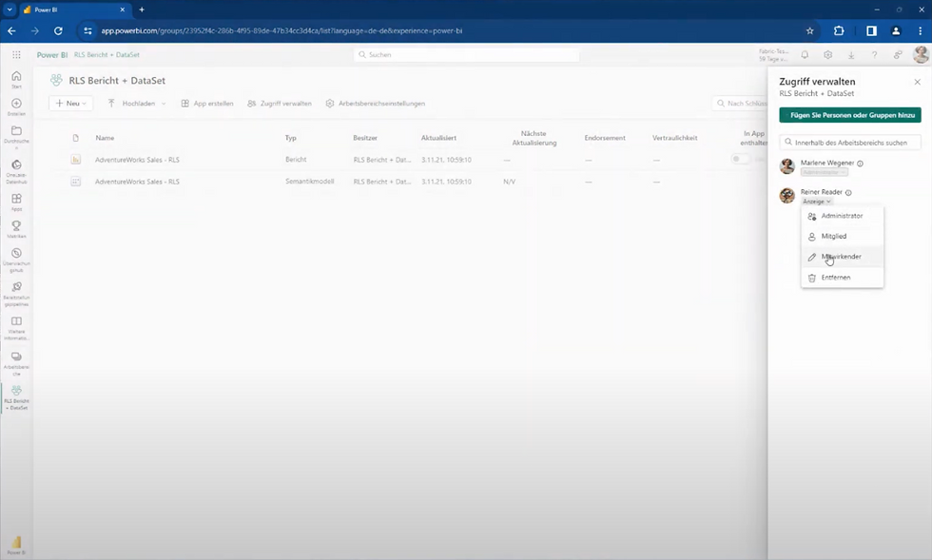This screenshot has height=560, width=932.
Task: Bookmark page with the star icon
Action: click(x=809, y=31)
